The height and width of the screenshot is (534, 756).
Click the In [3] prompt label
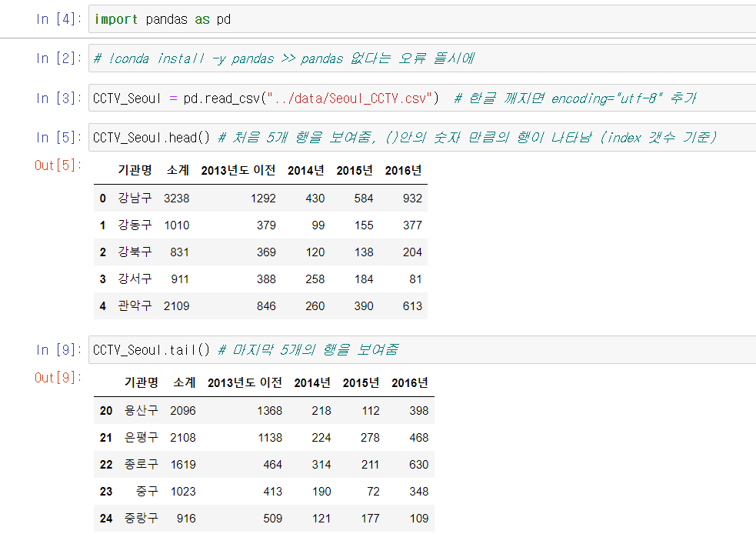coord(58,98)
